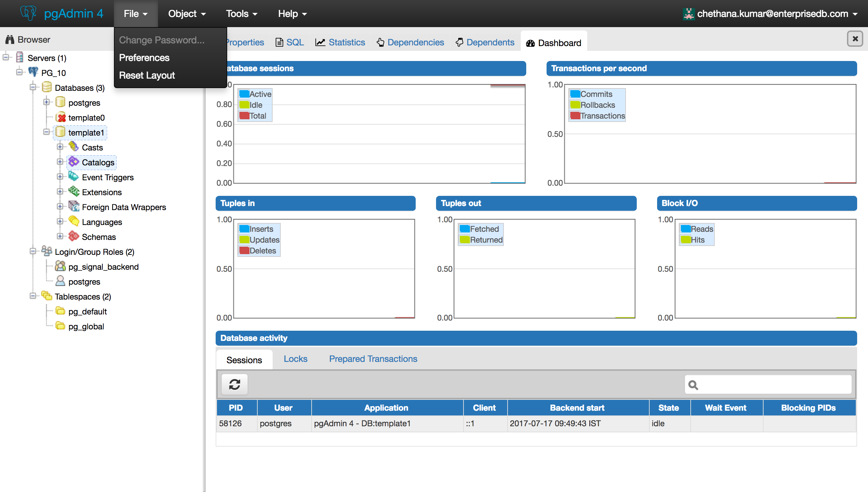
Task: Click Reset Layout menu entry
Action: (147, 75)
